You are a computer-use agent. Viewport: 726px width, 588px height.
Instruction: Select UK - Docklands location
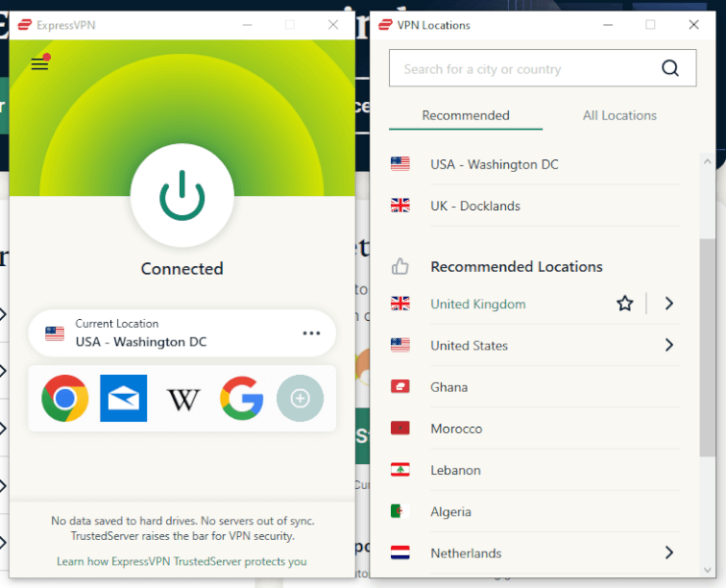click(x=535, y=206)
